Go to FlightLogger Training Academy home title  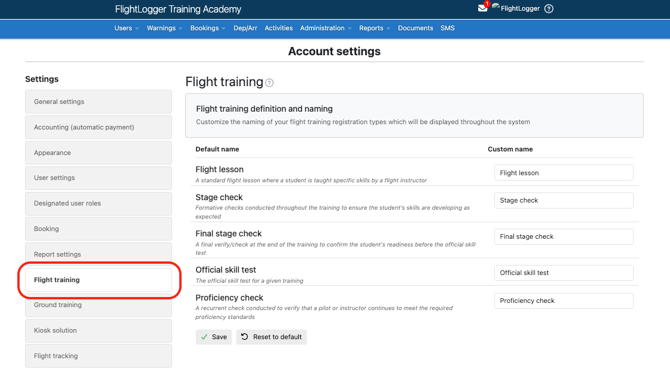point(178,9)
